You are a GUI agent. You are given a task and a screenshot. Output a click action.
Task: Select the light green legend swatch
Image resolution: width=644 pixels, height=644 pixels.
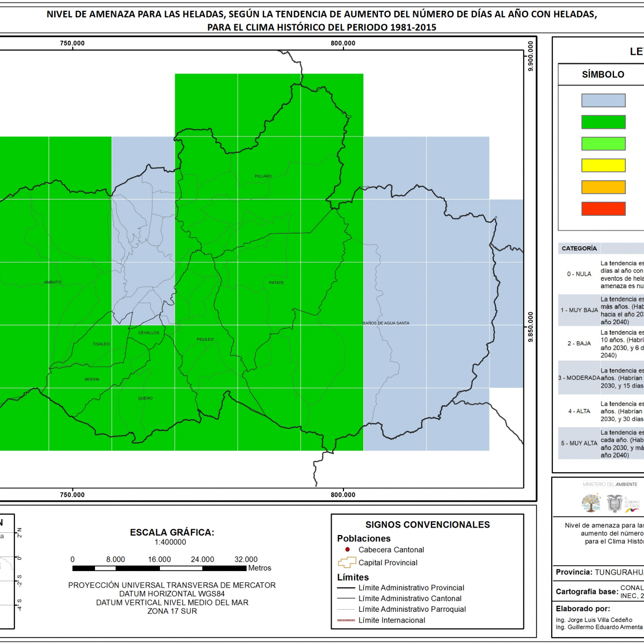pos(603,143)
